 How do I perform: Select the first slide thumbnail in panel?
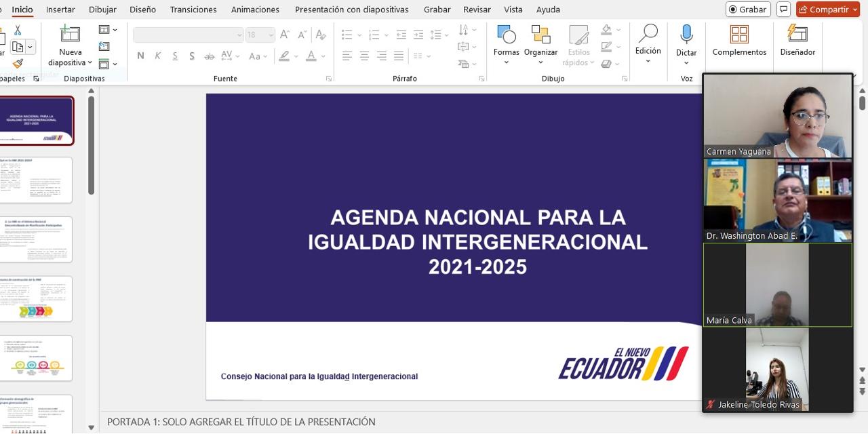click(37, 121)
